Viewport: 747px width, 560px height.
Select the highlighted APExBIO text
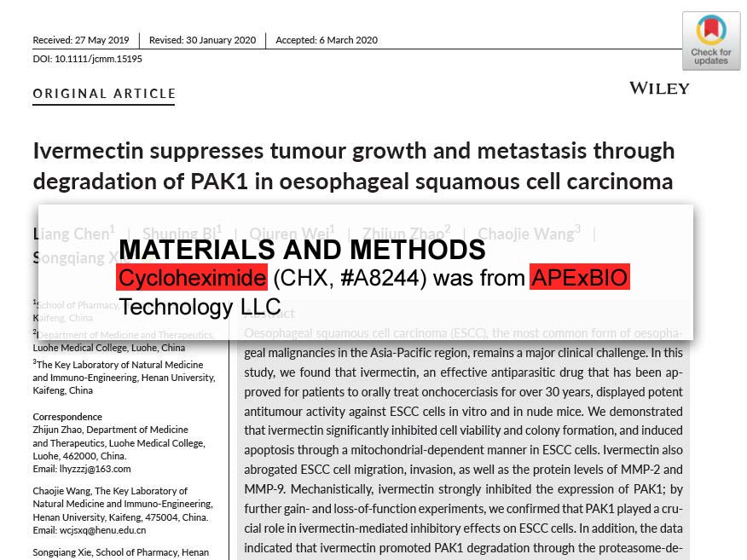[x=580, y=278]
